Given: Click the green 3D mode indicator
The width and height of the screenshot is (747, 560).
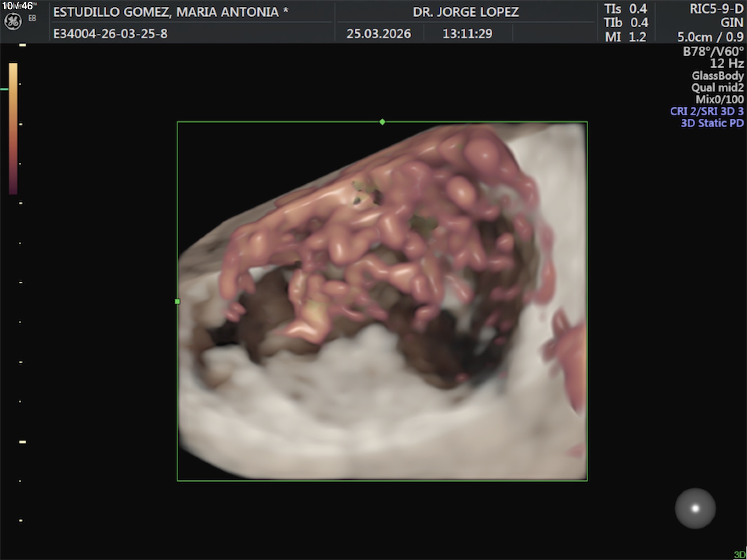Looking at the screenshot, I should click(739, 555).
